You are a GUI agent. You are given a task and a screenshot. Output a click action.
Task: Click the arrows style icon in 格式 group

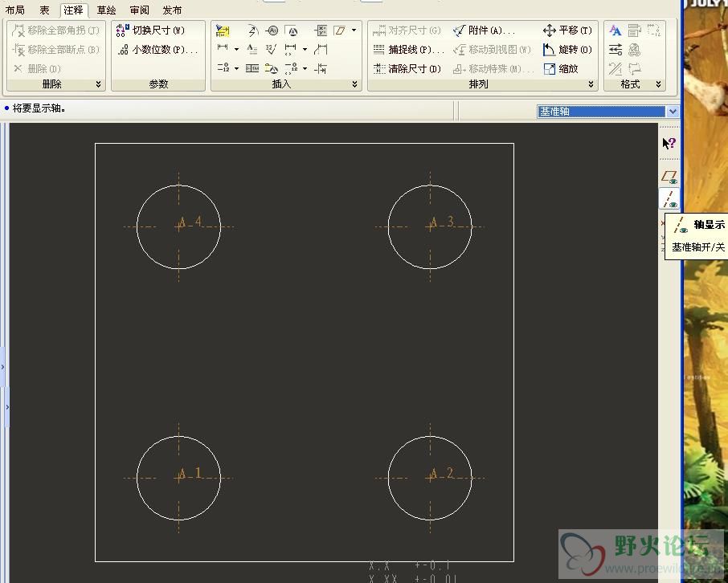point(616,49)
